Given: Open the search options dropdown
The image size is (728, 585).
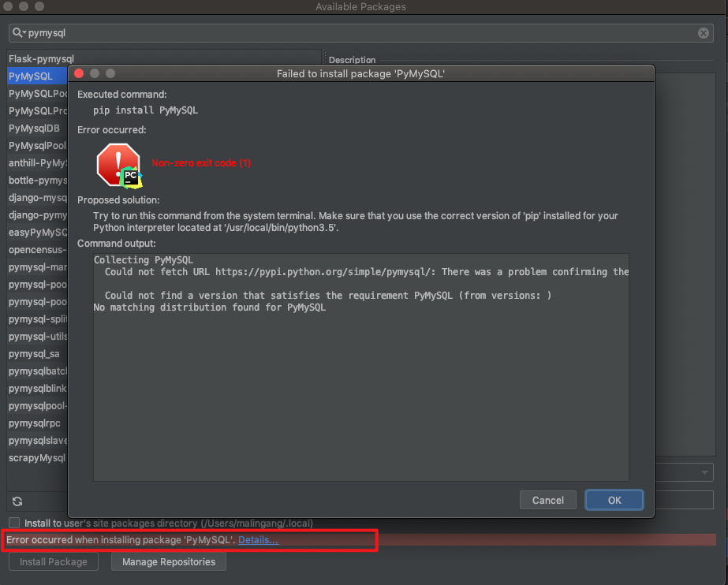Looking at the screenshot, I should [25, 33].
